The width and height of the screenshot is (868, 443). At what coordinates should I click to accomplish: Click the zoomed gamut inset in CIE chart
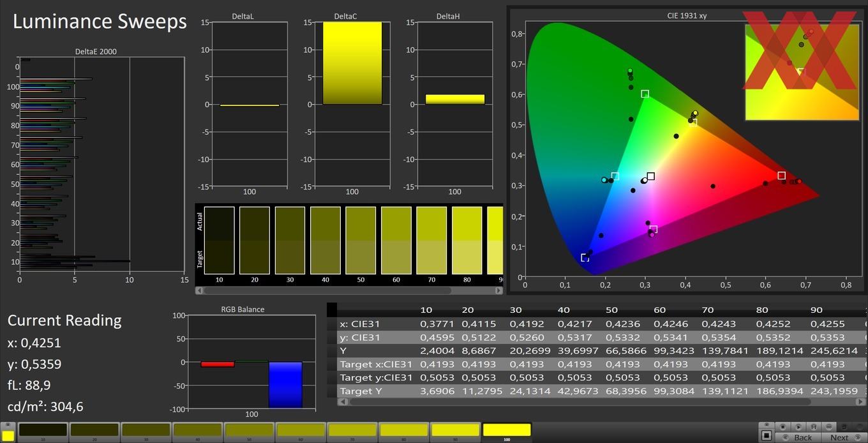(802, 71)
